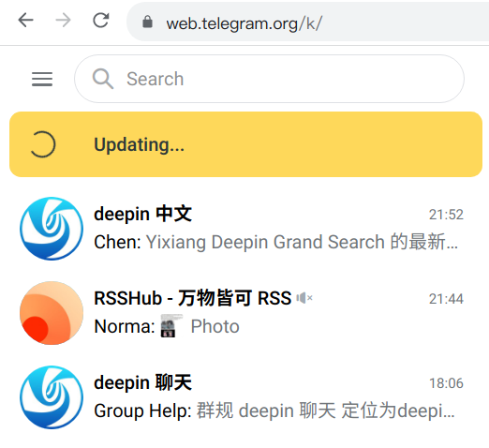Viewport: 489px width, 448px height.
Task: Reload the Telegram web page
Action: pyautogui.click(x=101, y=21)
